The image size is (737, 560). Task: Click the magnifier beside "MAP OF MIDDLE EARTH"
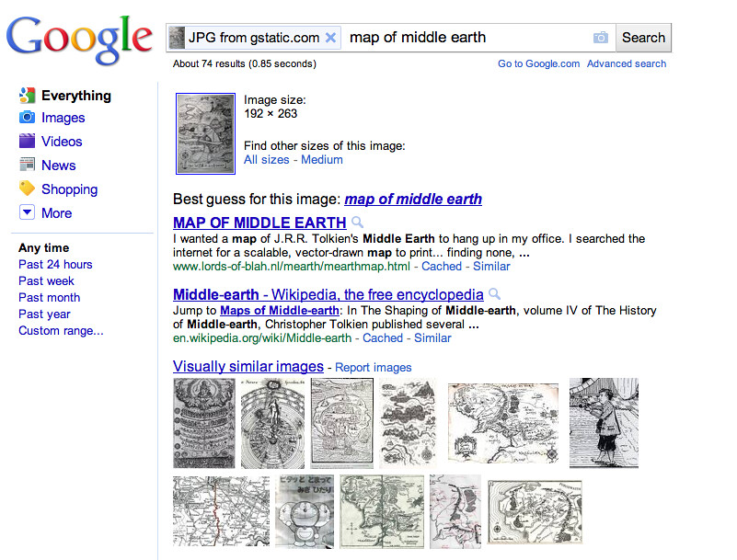[x=357, y=222]
